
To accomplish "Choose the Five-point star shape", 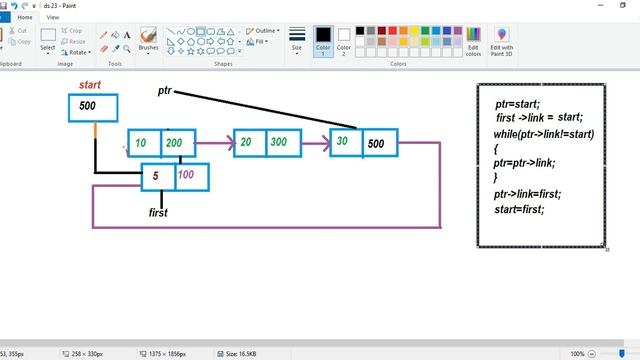I will coord(191,51).
